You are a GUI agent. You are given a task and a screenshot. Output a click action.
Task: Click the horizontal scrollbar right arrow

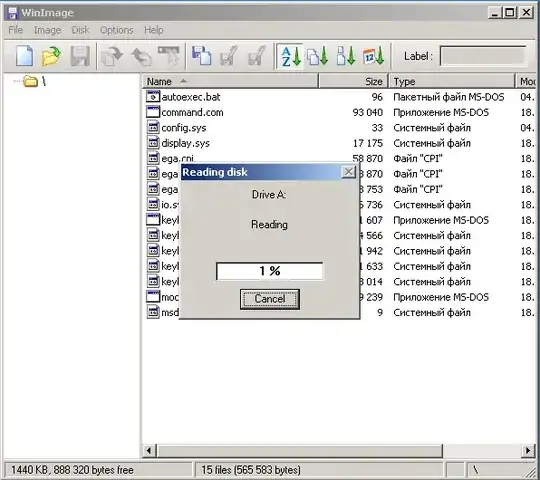528,450
